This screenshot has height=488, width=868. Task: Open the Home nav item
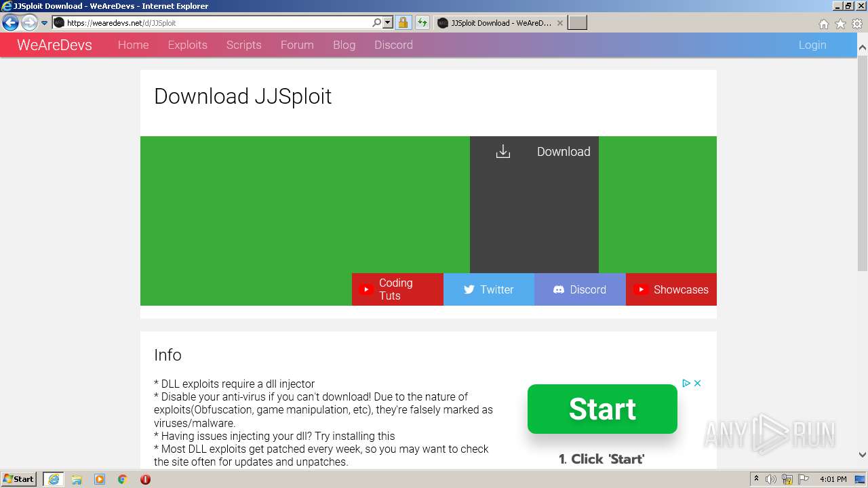[x=133, y=45]
